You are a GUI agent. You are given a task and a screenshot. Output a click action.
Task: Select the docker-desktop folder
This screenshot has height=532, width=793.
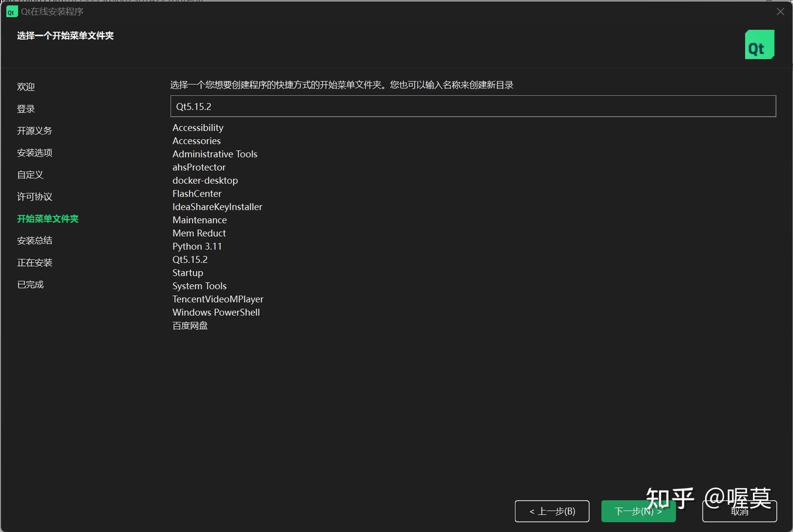tap(205, 180)
